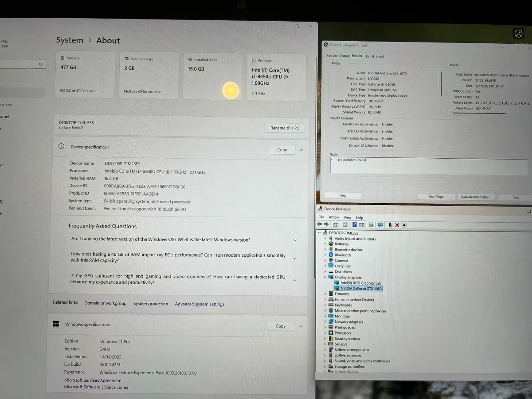Click the Help question-mark icon in Device Manager toolbar
This screenshot has width=532, height=399.
tap(355, 225)
